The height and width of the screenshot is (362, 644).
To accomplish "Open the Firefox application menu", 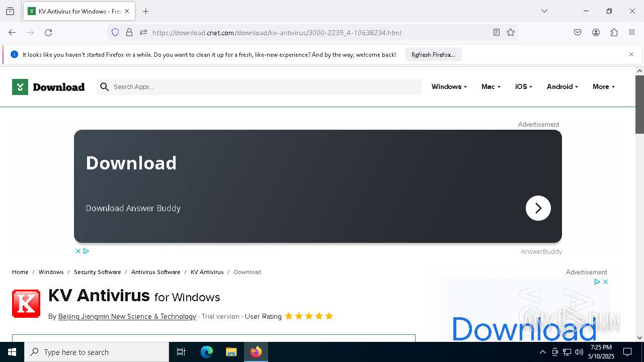I will 632,33.
